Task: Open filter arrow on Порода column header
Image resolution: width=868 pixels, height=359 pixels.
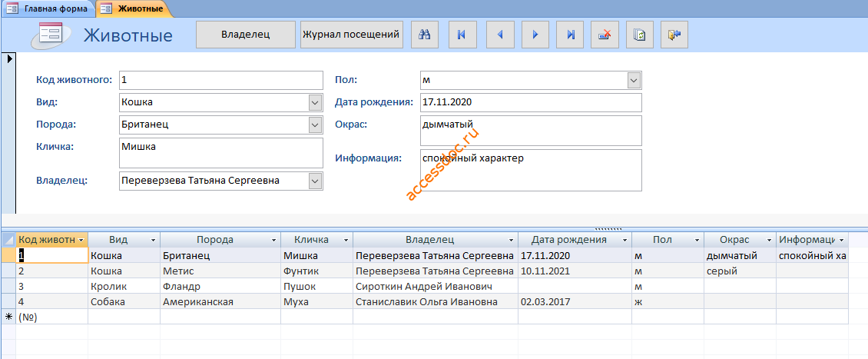Action: click(x=273, y=241)
